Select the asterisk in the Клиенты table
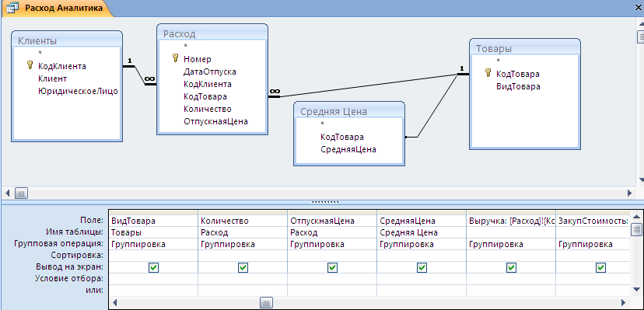Viewport: 644px width, 310px height. tap(40, 53)
